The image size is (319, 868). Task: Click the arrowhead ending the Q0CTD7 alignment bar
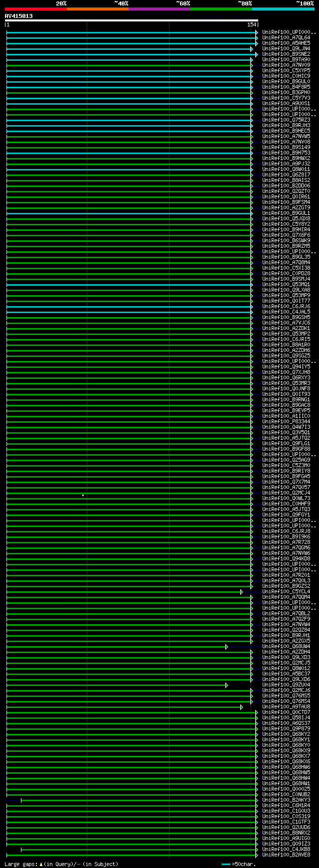point(257,712)
